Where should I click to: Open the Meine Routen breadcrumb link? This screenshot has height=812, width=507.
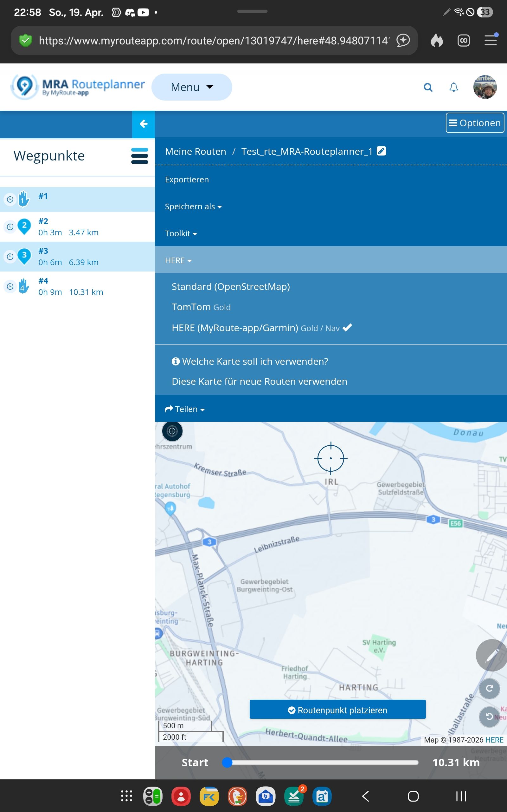tap(196, 152)
